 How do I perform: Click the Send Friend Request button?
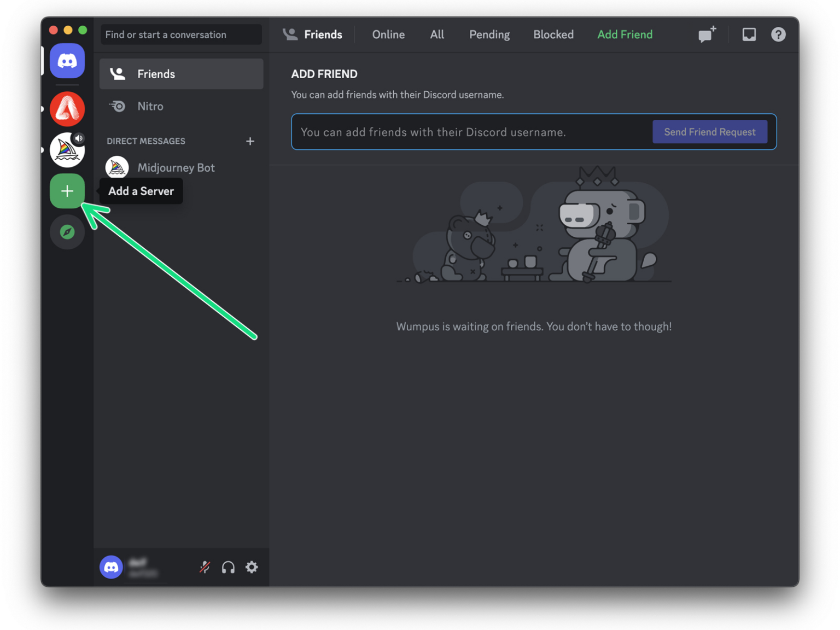point(710,132)
